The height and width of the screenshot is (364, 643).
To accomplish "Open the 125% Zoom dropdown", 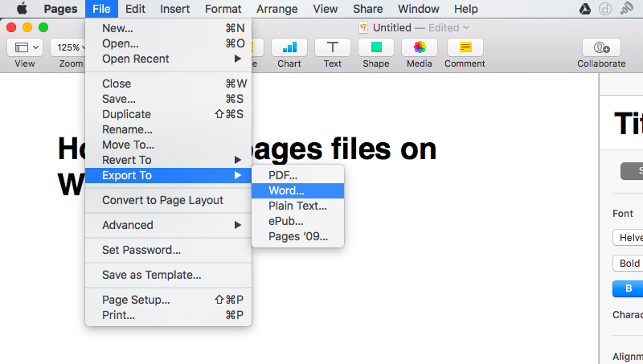I will (68, 47).
